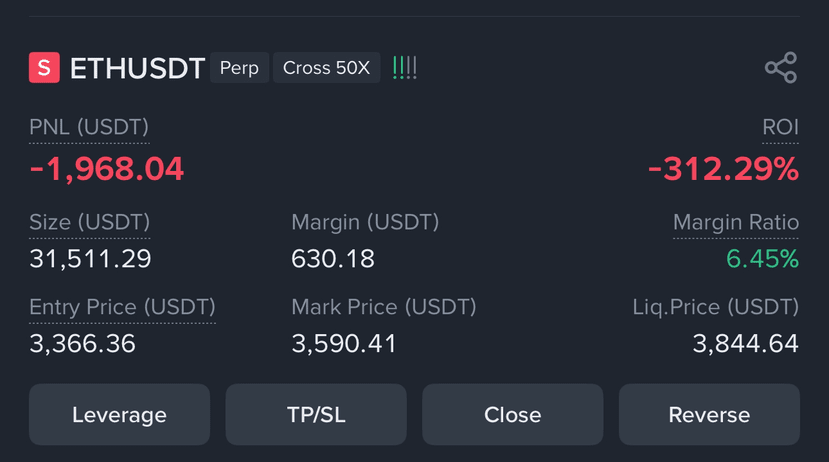
Task: Select the 3,844.64 liquidation price
Action: click(x=745, y=344)
